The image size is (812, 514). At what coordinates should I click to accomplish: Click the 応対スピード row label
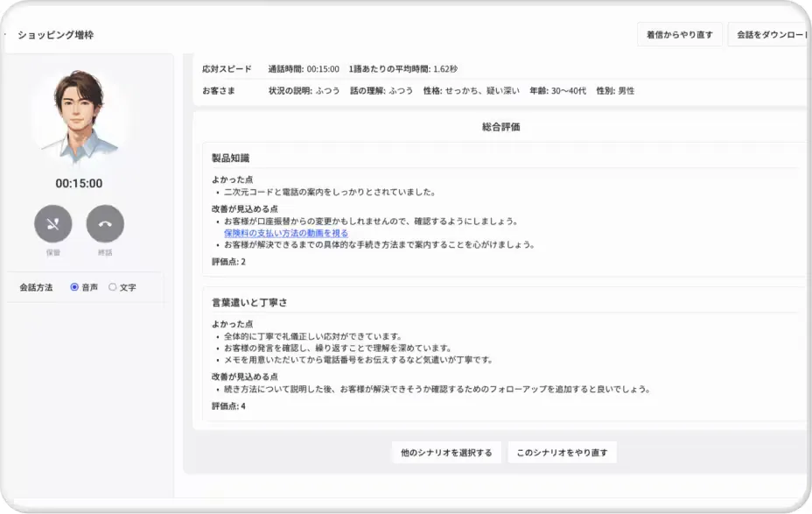(227, 69)
